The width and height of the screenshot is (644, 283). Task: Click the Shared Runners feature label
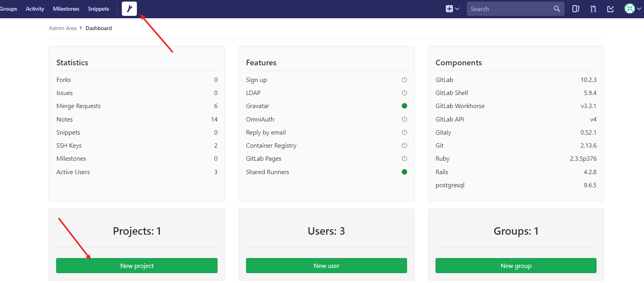267,172
